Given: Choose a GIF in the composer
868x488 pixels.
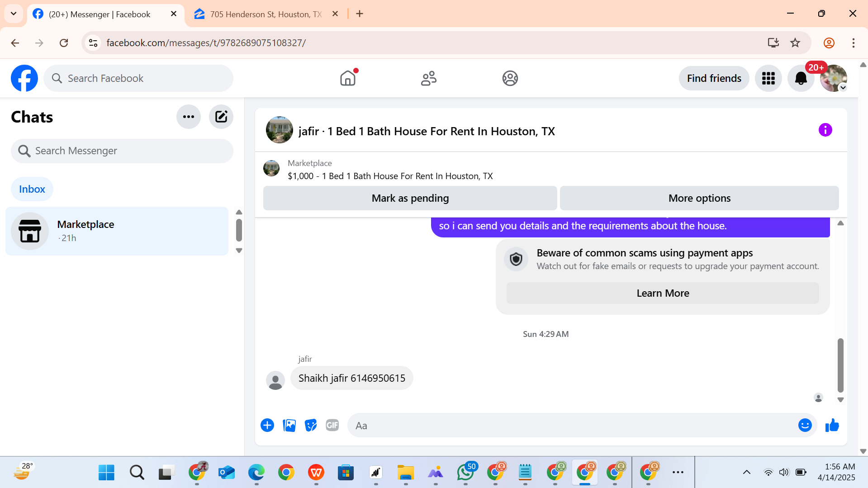Looking at the screenshot, I should [x=332, y=425].
